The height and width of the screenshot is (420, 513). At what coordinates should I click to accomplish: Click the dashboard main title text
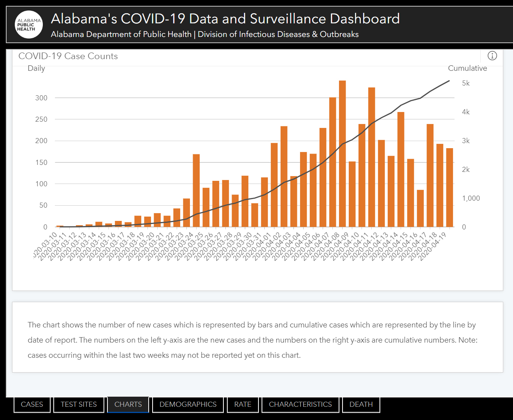tap(225, 19)
